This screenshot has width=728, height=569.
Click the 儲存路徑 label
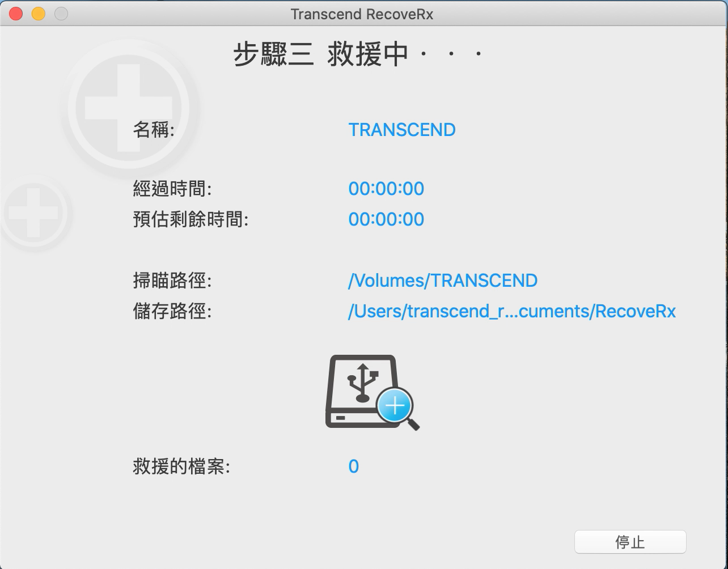[172, 311]
